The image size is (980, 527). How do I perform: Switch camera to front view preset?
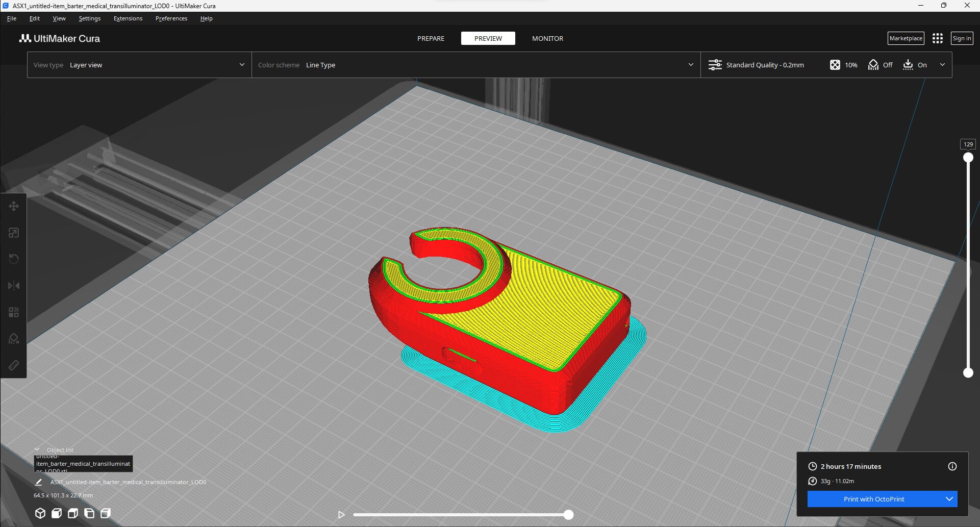coord(57,513)
